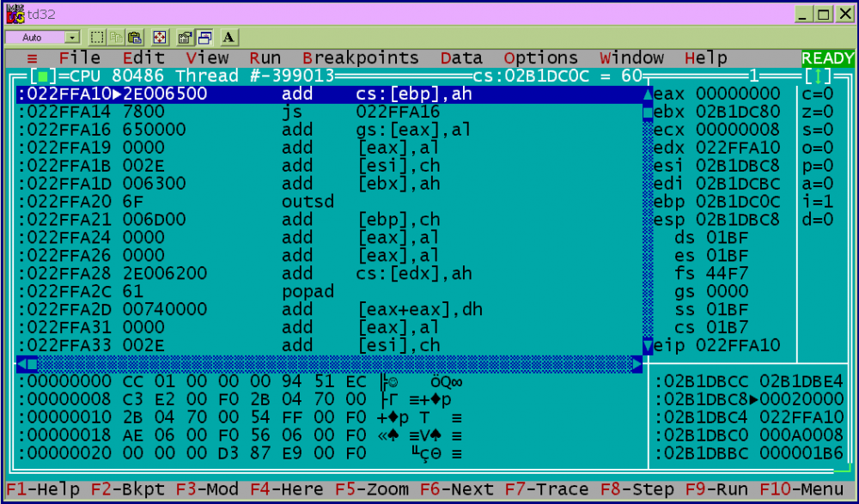Toggle the interrupt flag i=1
The image size is (859, 504).
pyautogui.click(x=817, y=202)
